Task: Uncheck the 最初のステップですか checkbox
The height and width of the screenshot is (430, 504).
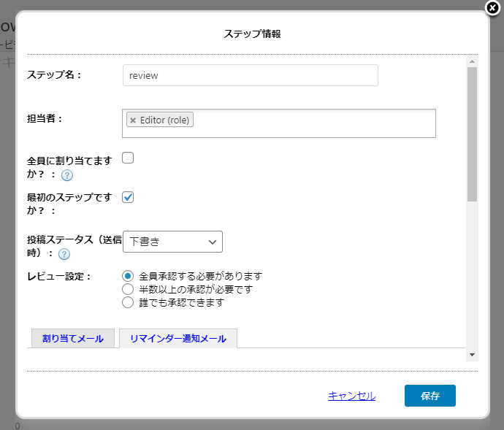Action: (x=128, y=197)
